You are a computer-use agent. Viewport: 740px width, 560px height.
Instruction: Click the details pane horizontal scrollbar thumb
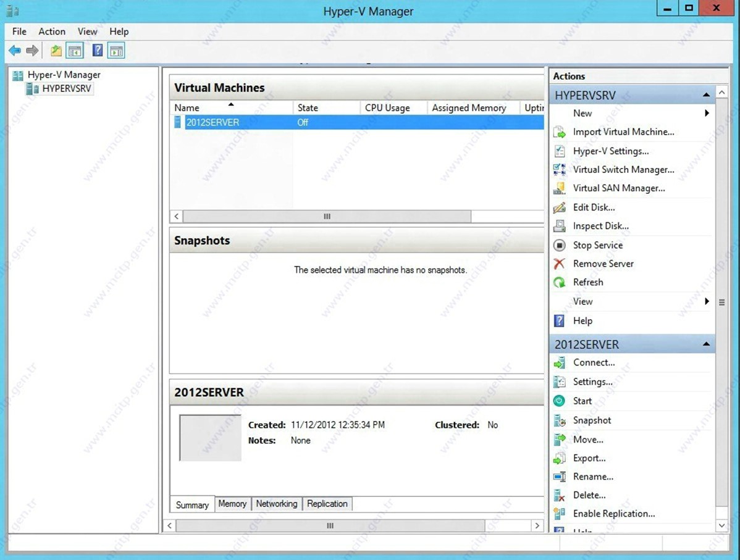tap(330, 525)
